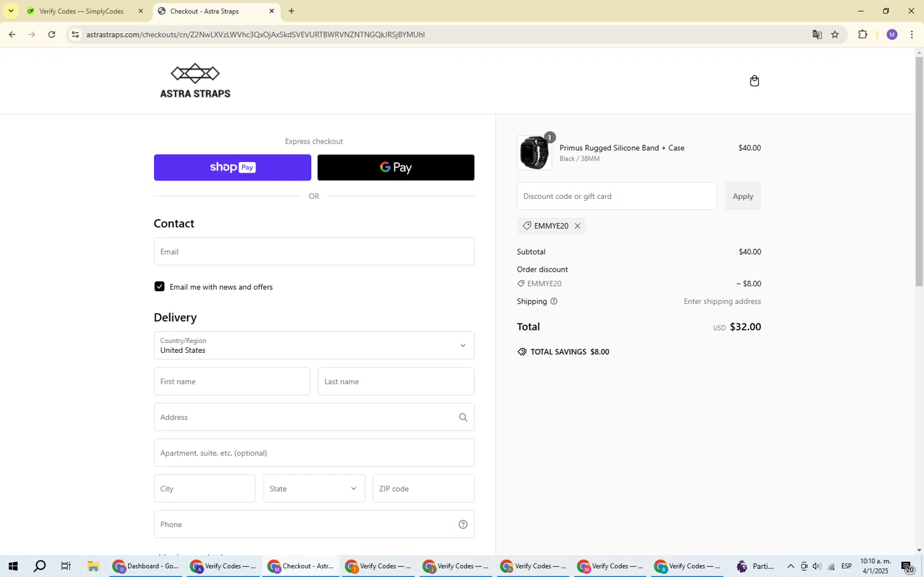The image size is (924, 577).
Task: Click the browser address bar URL
Action: pos(256,34)
